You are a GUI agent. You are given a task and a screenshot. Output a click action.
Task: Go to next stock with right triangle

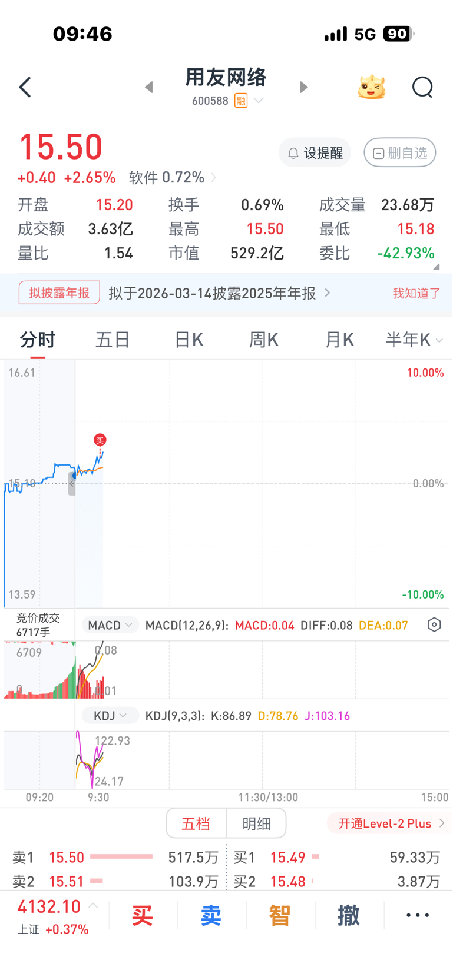(303, 87)
